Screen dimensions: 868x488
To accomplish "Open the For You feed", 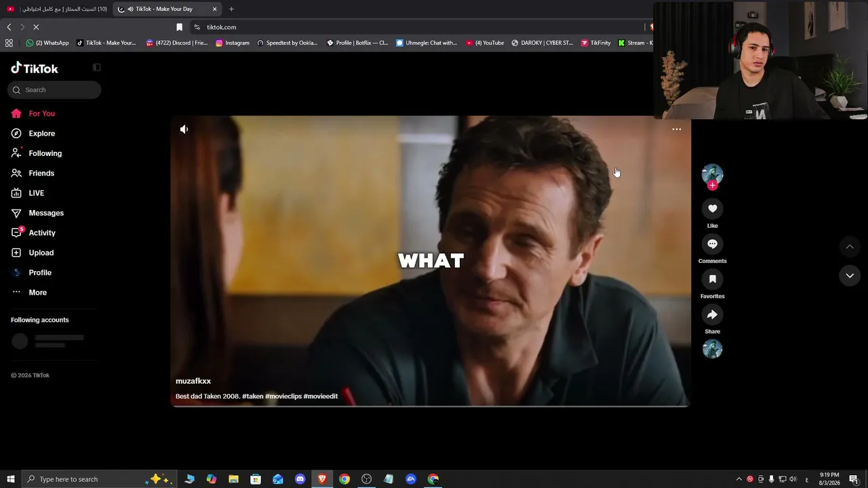I will (42, 113).
